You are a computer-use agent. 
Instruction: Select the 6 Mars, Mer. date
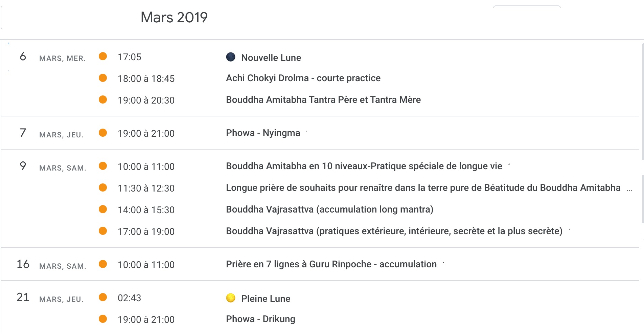pos(23,57)
